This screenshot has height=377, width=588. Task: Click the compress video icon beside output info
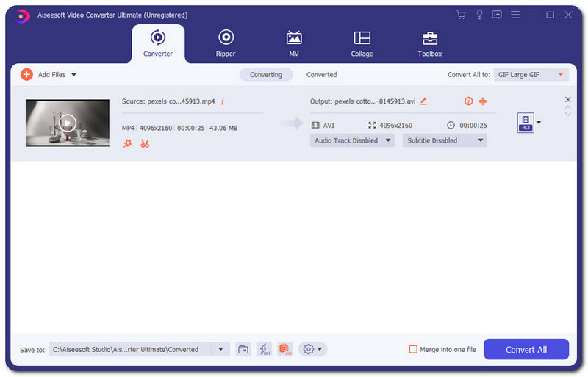[483, 101]
